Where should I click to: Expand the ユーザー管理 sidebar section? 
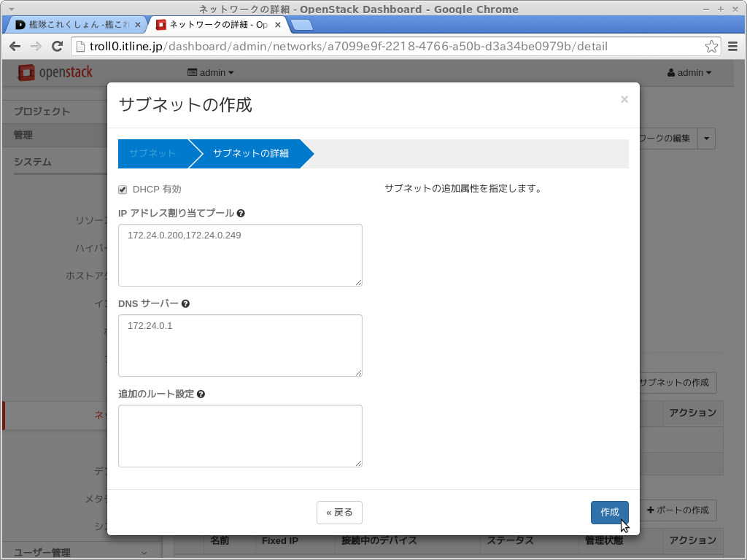pyautogui.click(x=80, y=553)
